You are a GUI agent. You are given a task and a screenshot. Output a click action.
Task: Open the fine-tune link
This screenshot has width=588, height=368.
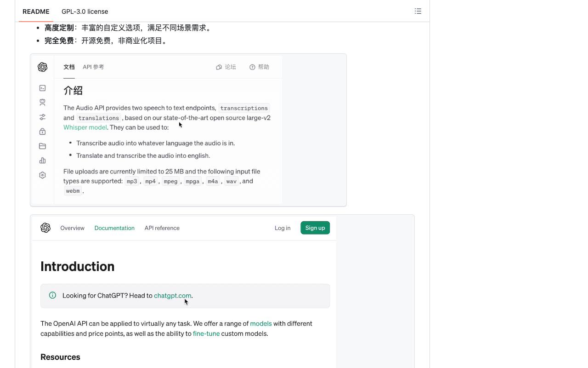206,333
